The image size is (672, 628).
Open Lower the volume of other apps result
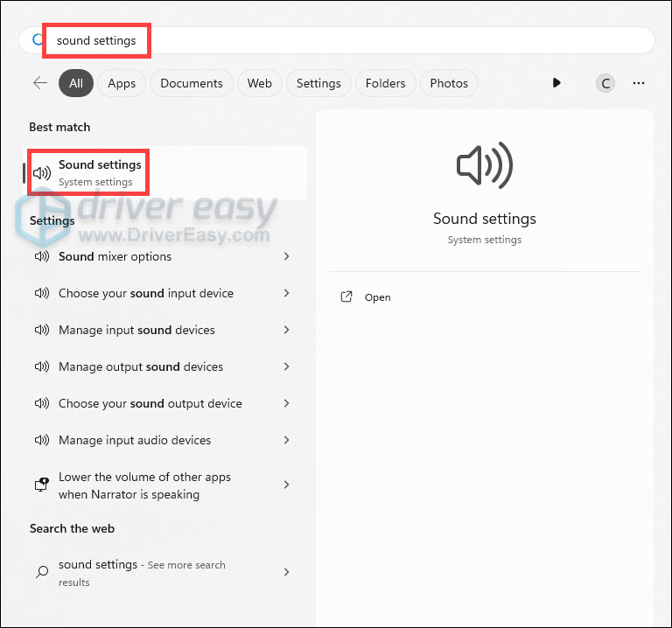[x=163, y=485]
